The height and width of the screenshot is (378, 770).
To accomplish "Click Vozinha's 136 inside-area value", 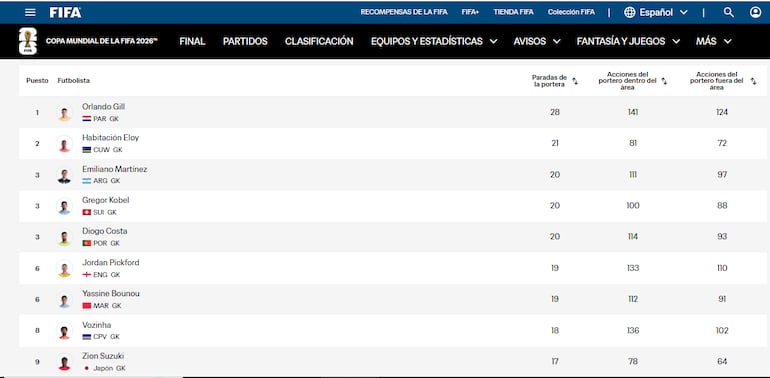I will (x=633, y=330).
